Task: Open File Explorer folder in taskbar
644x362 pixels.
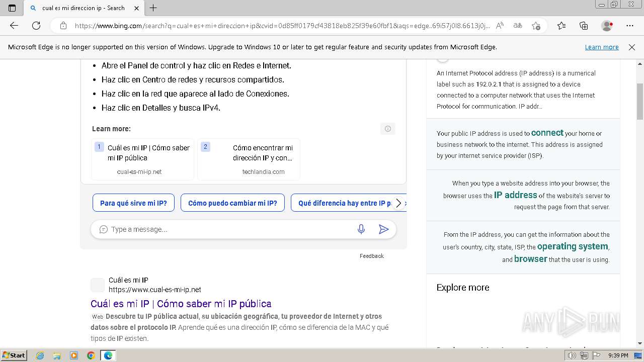Action: [x=57, y=355]
